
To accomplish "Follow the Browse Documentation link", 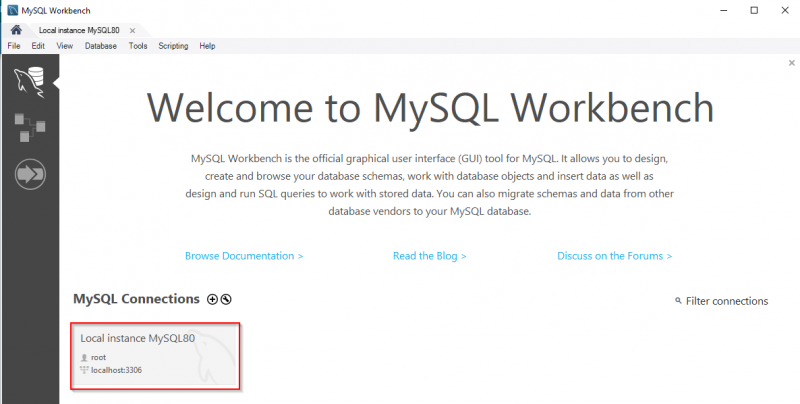I will (244, 256).
